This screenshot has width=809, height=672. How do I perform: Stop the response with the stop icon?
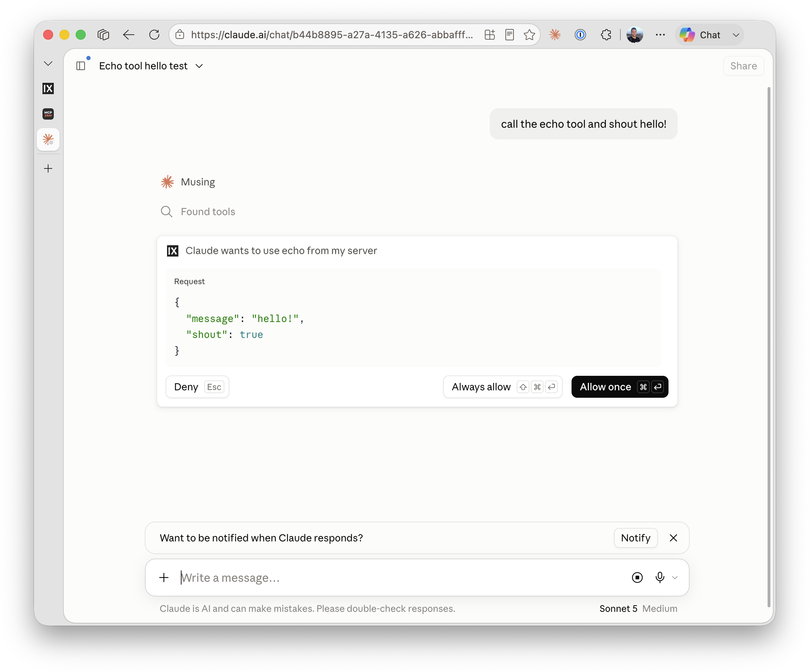pyautogui.click(x=637, y=577)
